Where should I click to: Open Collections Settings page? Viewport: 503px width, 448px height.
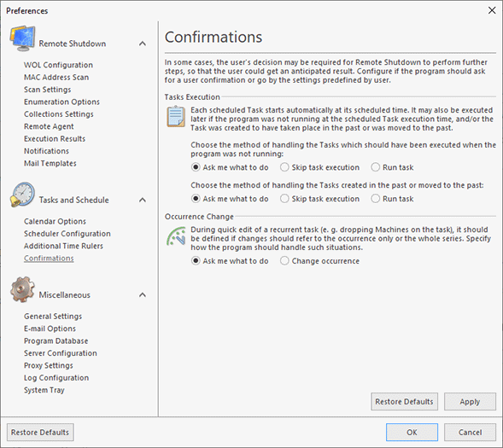point(59,114)
